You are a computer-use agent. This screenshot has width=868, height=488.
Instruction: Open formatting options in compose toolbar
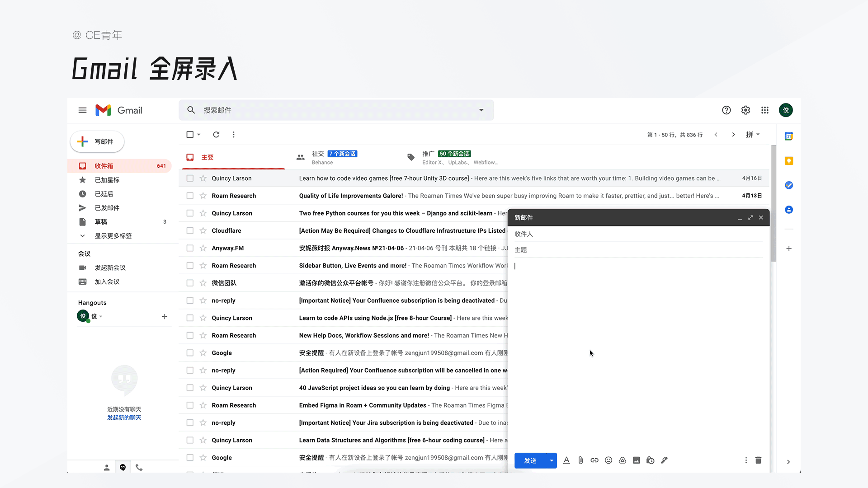click(566, 460)
